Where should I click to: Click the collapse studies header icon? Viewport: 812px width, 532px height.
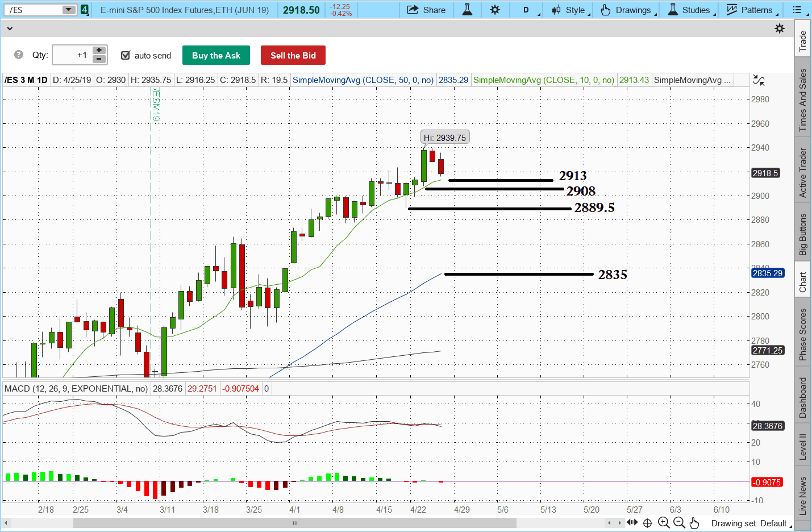(x=759, y=80)
